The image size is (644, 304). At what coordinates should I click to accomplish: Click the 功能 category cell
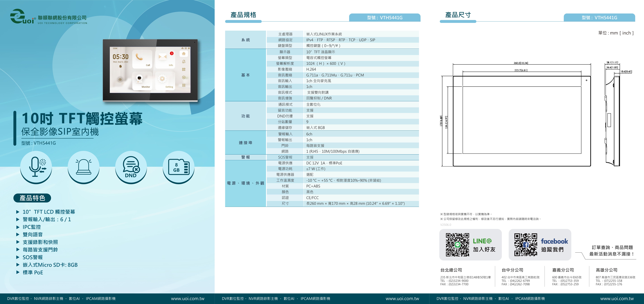click(x=246, y=116)
